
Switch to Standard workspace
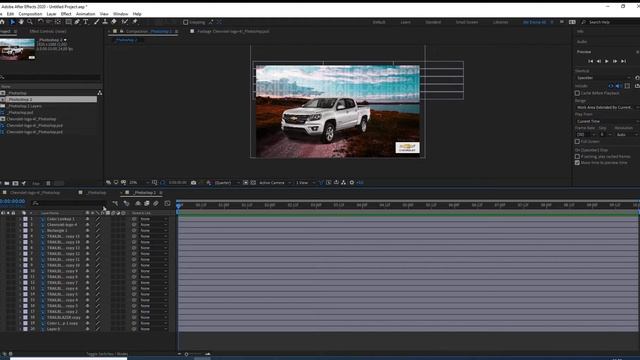point(433,22)
